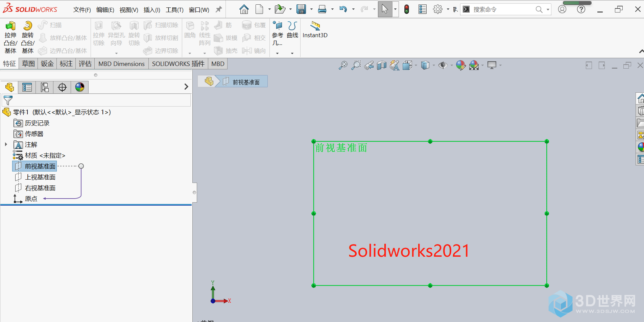Open the 插入(I) menu
This screenshot has width=644, height=322.
pos(152,10)
